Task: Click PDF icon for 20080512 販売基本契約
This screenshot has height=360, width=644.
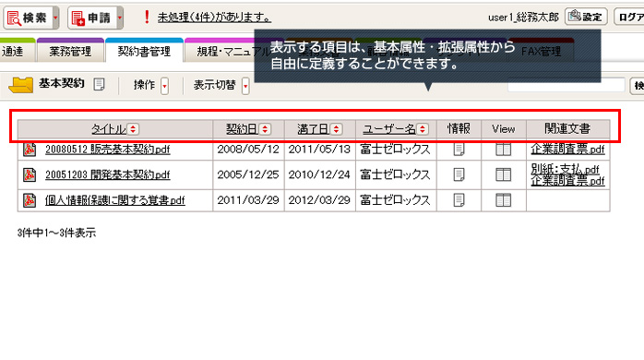Action: [30, 150]
